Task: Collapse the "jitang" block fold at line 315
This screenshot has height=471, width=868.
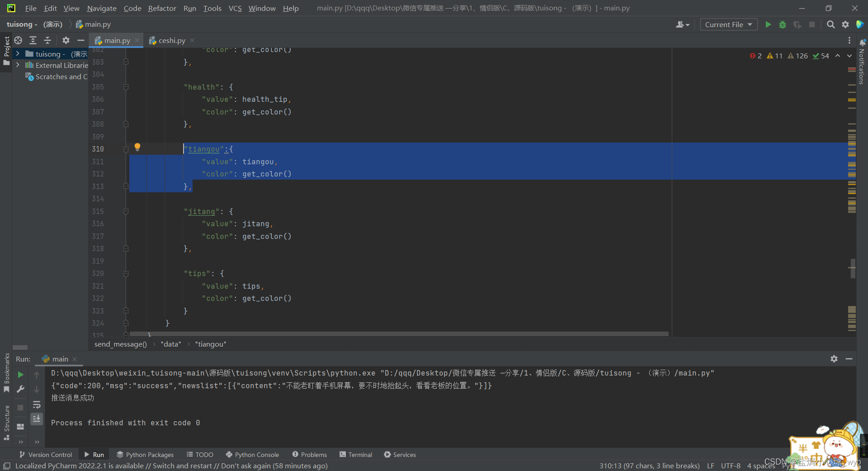Action: tap(126, 211)
